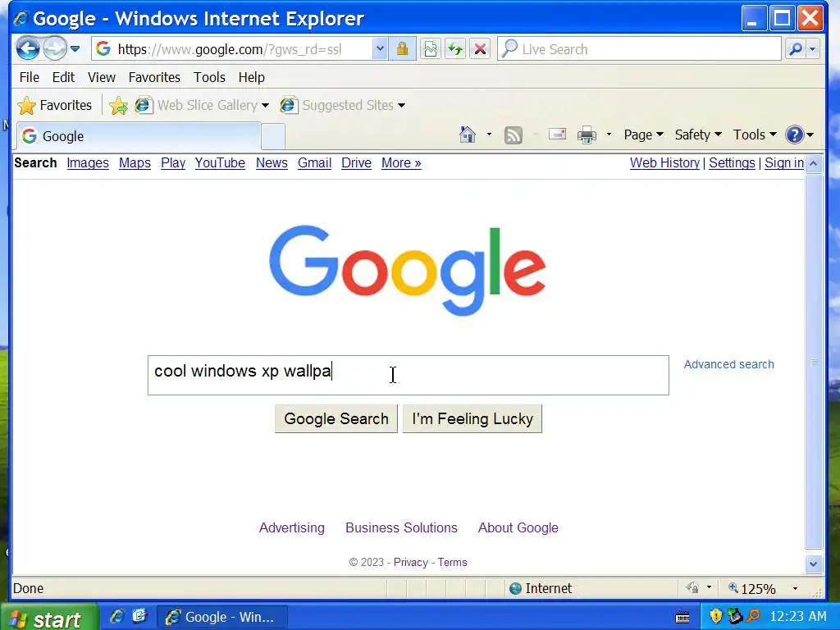This screenshot has height=630, width=840.
Task: Click the Add to Favorites Bar icon
Action: (118, 105)
